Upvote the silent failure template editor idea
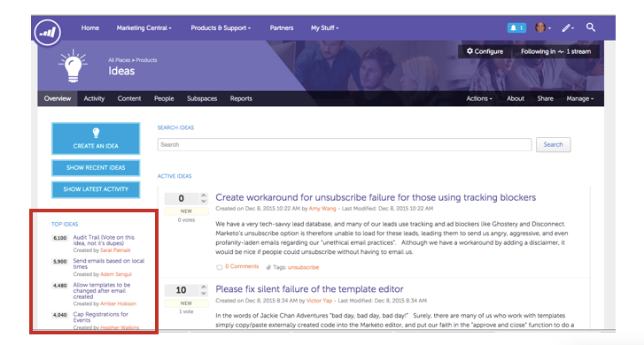 [x=204, y=287]
